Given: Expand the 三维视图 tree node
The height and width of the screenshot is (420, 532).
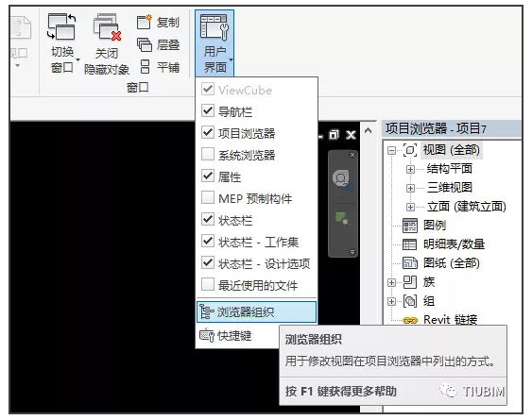Looking at the screenshot, I should pos(410,188).
